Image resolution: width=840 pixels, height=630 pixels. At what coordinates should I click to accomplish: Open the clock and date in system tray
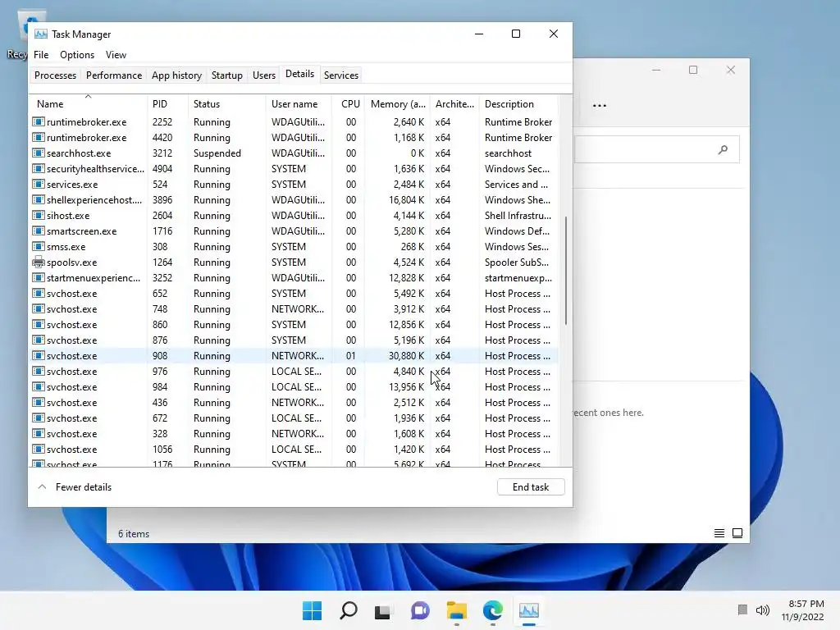point(802,610)
